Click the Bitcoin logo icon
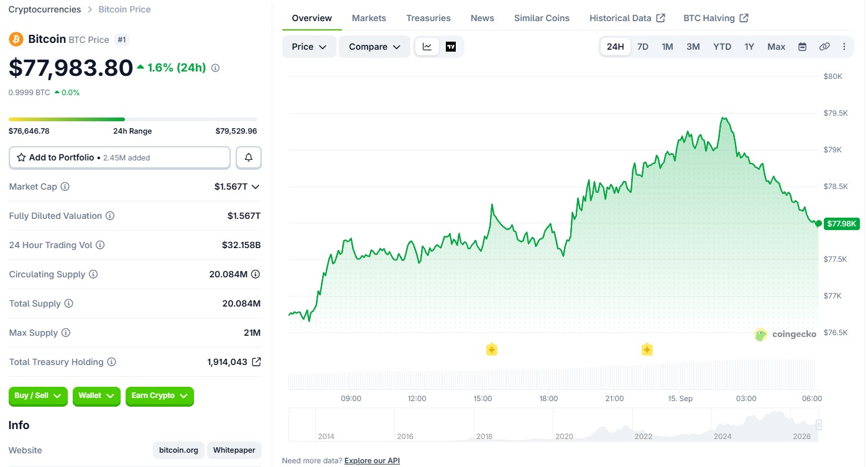This screenshot has width=868, height=467. (16, 39)
